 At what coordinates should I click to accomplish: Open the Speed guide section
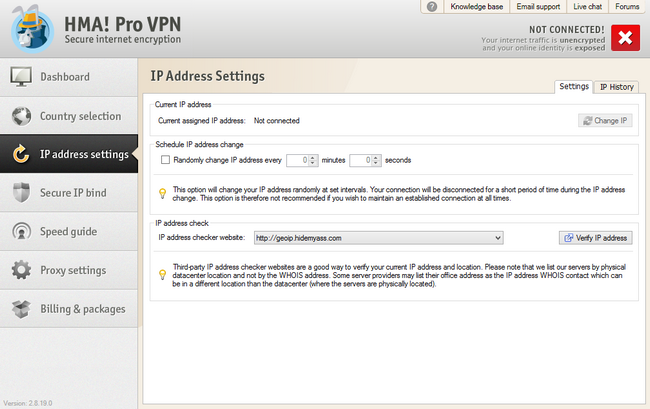tap(69, 231)
